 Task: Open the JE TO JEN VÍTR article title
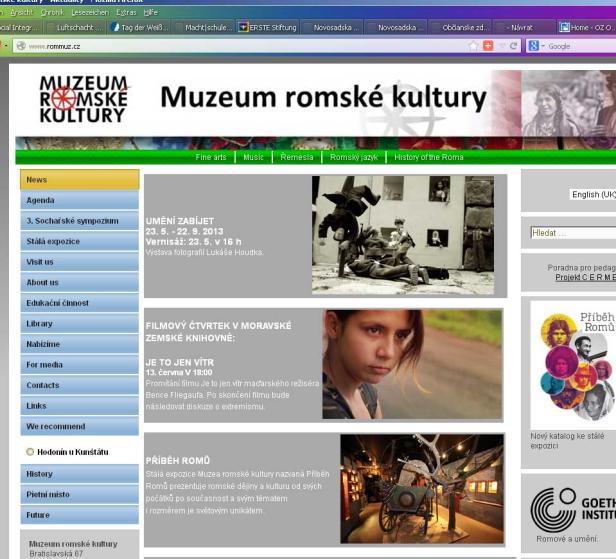coord(180,362)
